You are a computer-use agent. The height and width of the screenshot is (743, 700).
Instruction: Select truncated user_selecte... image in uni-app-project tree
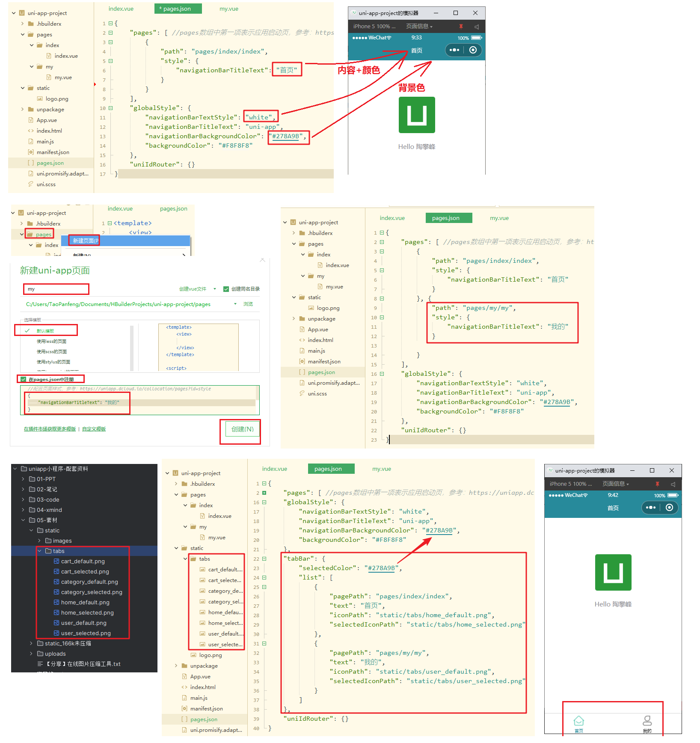pos(221,644)
